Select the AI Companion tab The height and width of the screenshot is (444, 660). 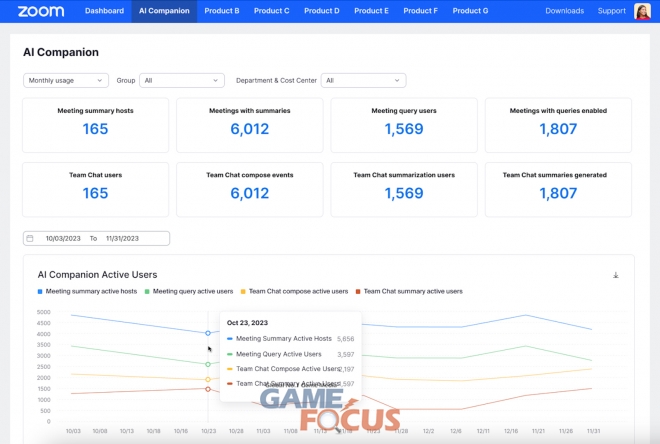[x=164, y=11]
